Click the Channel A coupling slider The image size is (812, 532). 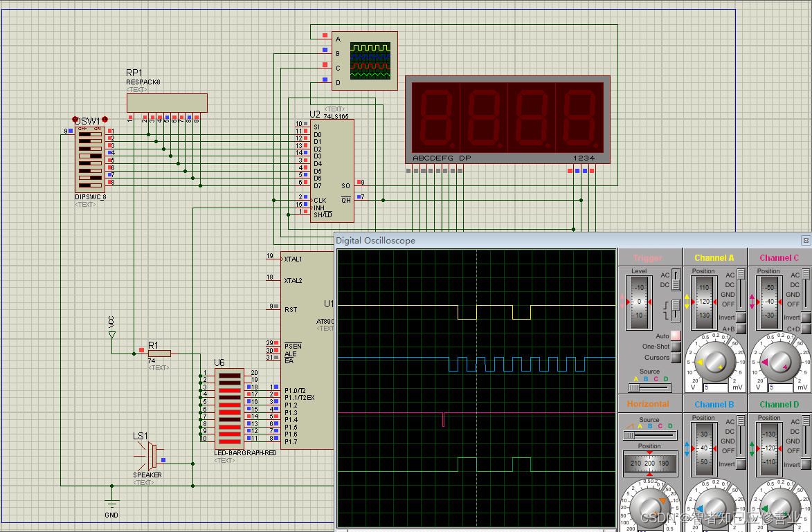741,289
